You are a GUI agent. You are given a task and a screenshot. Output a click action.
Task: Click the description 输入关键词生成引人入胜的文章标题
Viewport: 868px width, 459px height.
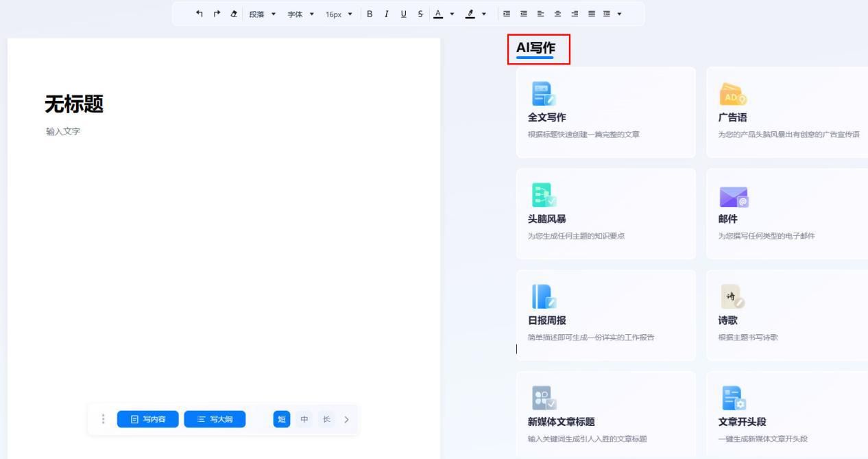click(x=587, y=439)
